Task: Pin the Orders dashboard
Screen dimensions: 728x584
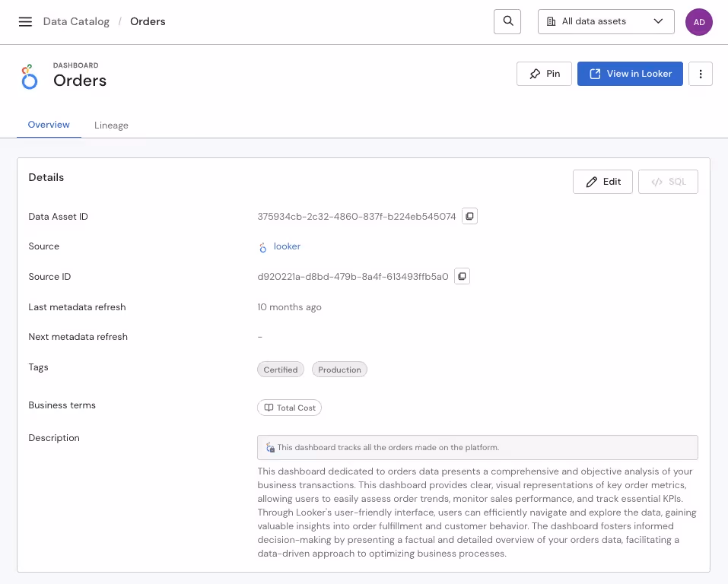Action: coord(544,74)
